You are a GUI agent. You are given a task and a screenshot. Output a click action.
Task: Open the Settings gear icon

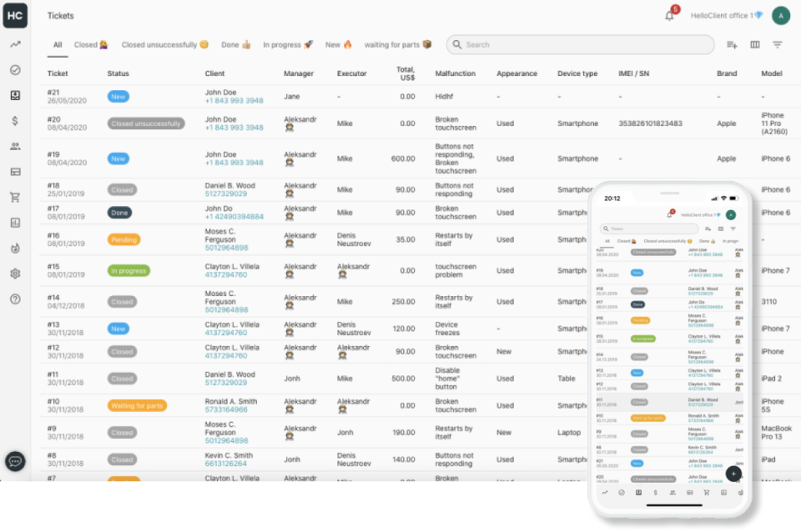click(x=15, y=273)
